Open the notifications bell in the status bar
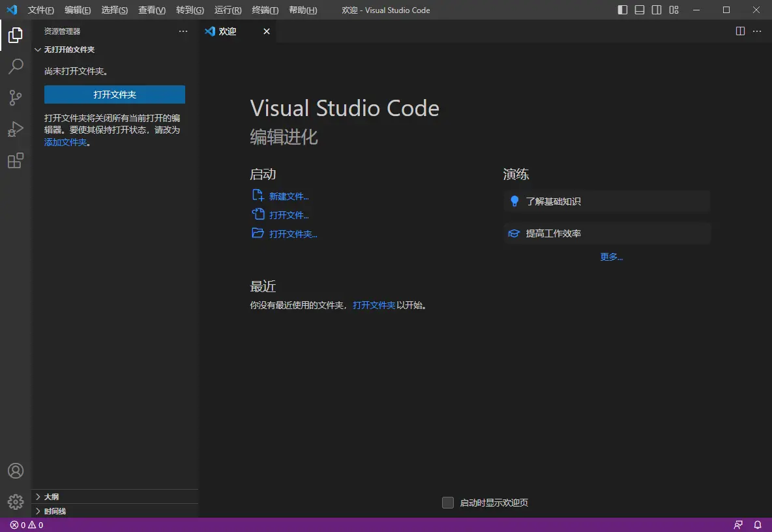The image size is (772, 532). 756,525
